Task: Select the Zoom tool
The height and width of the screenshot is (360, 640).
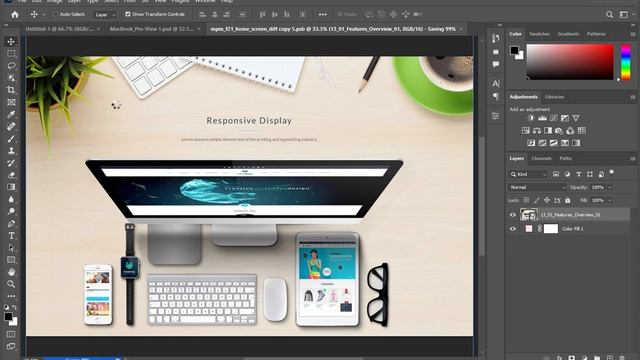Action: point(11,284)
